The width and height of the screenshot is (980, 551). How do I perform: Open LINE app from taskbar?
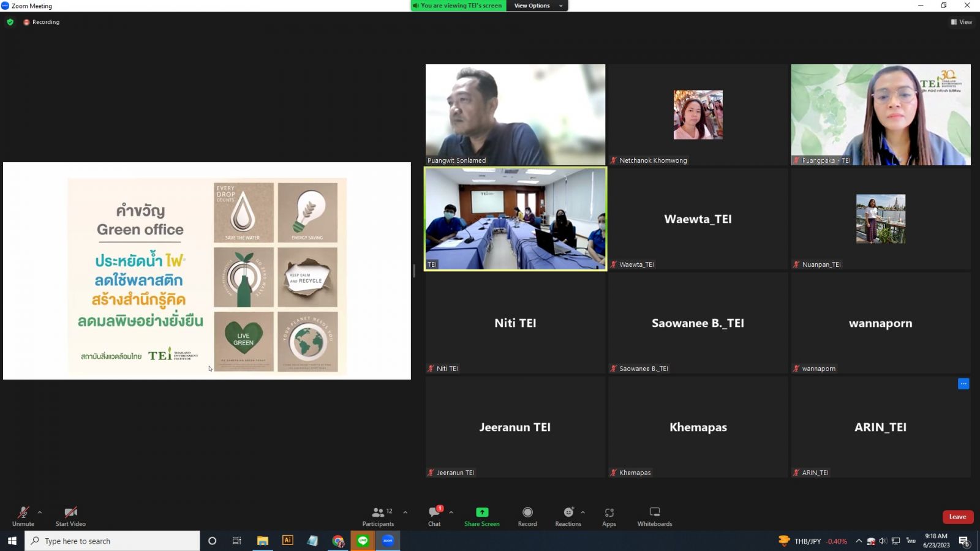click(363, 541)
